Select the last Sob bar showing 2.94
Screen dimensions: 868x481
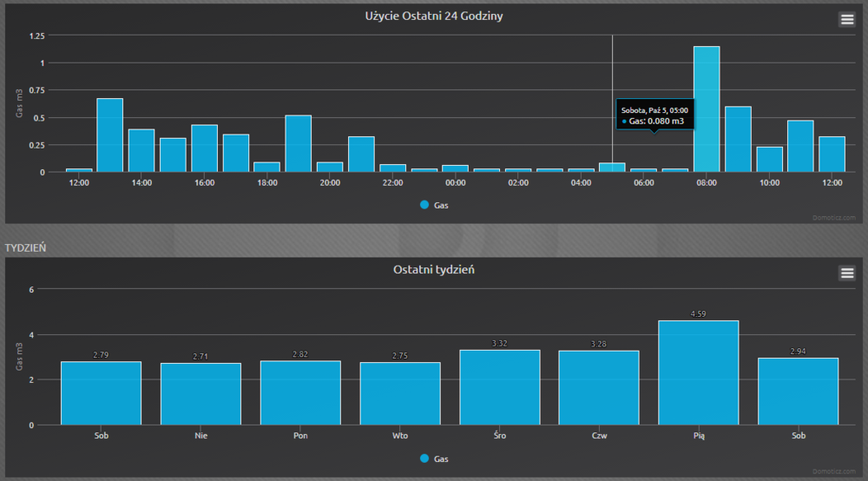tap(799, 392)
